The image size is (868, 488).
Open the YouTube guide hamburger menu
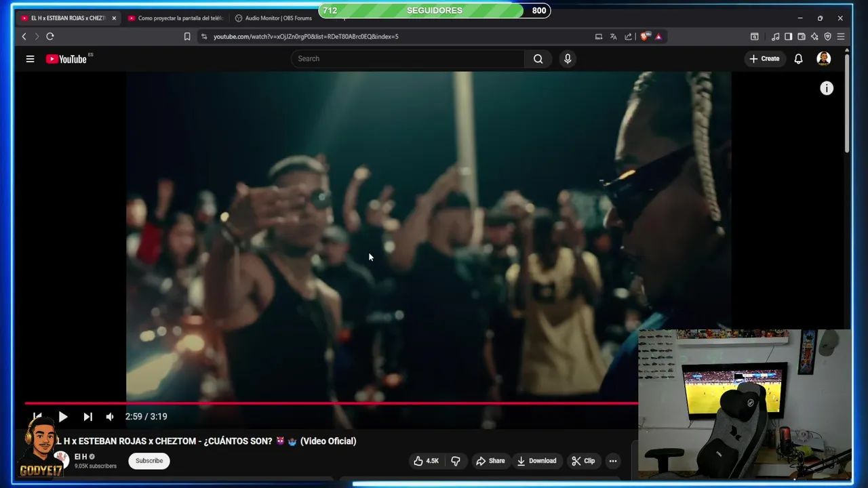pyautogui.click(x=30, y=59)
